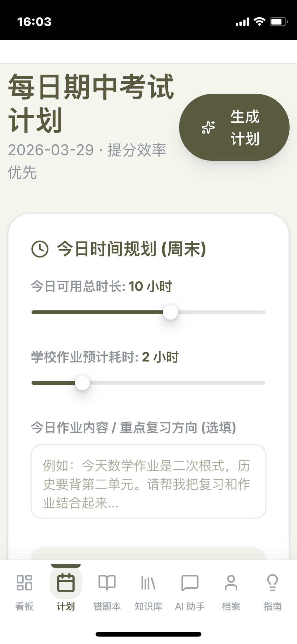Tap the sparkle icon on 生成计划
Image resolution: width=297 pixels, height=644 pixels.
click(208, 127)
